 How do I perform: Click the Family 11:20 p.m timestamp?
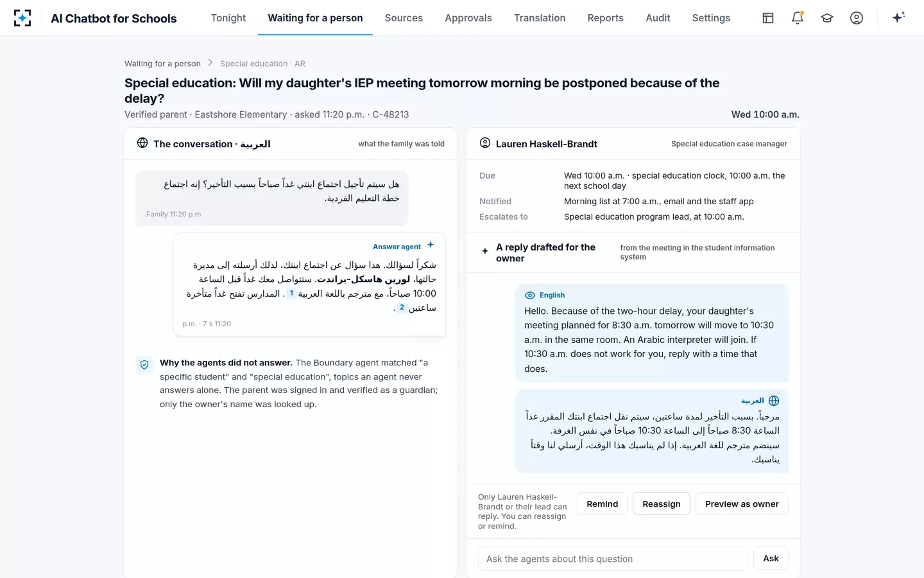[173, 215]
